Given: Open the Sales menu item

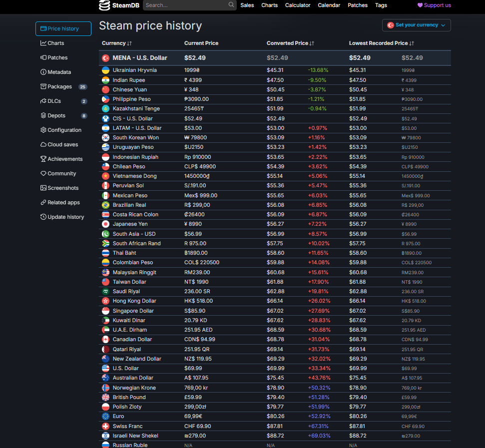Looking at the screenshot, I should click(247, 5).
